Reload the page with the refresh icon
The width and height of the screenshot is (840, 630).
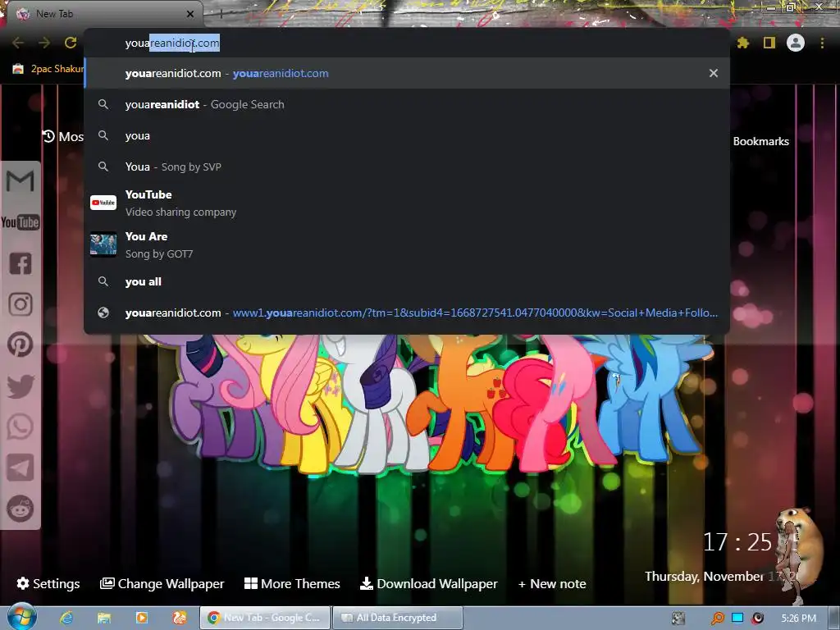coord(71,43)
